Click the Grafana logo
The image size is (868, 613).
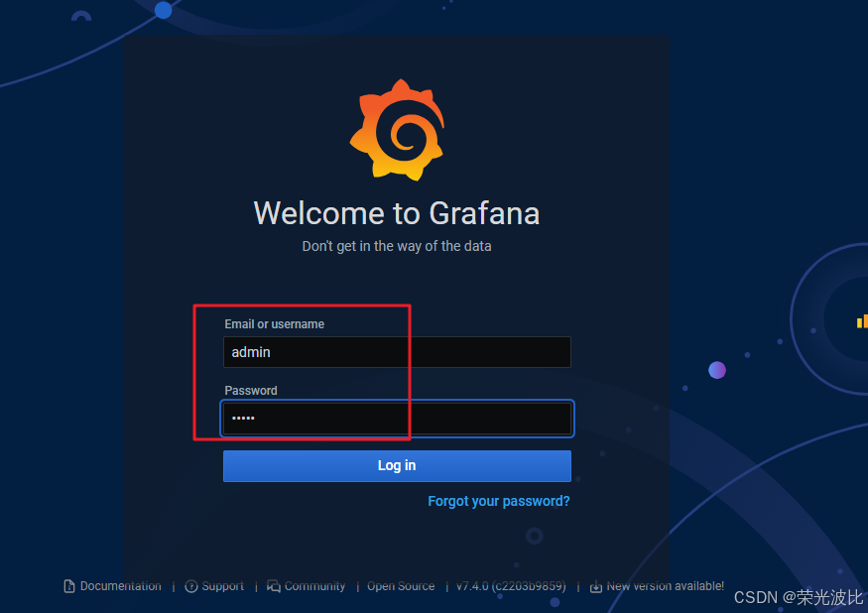(x=398, y=130)
